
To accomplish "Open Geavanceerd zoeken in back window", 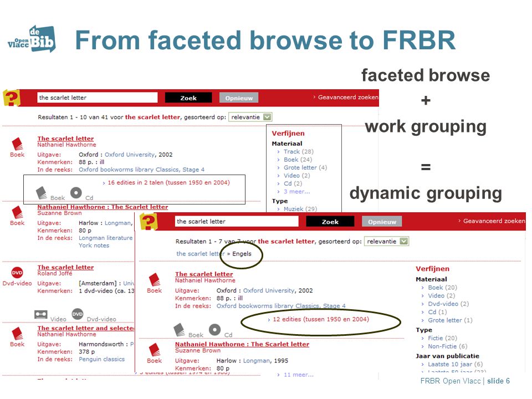I will pos(348,97).
